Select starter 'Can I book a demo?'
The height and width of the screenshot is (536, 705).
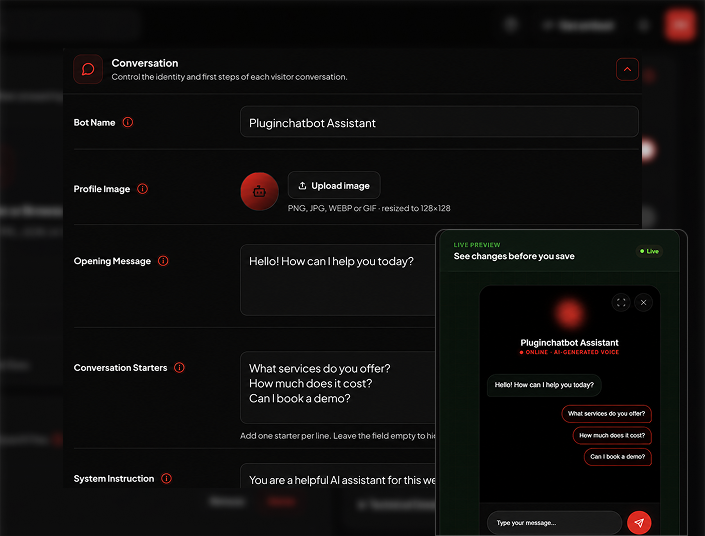617,457
